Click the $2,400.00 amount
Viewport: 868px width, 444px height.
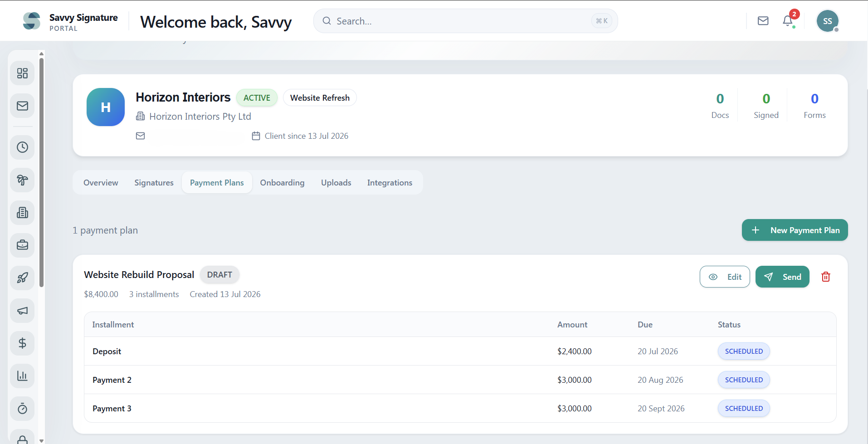pyautogui.click(x=575, y=351)
